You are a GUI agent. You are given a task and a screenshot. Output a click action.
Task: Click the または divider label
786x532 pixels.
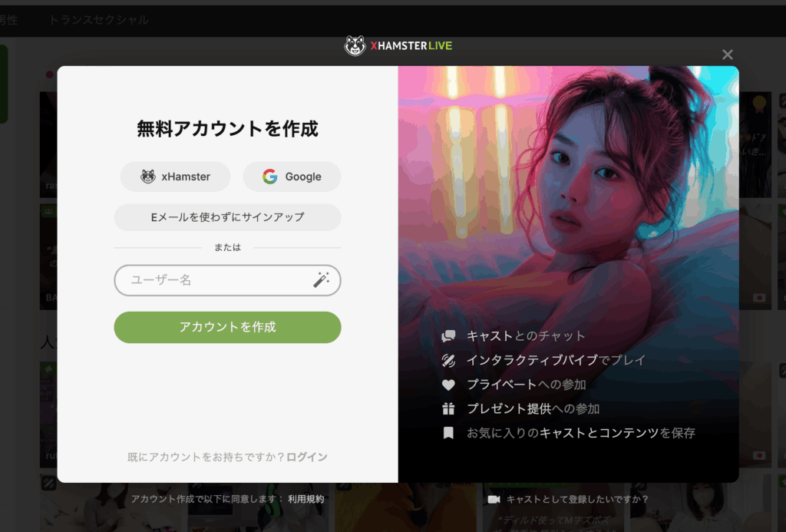227,247
